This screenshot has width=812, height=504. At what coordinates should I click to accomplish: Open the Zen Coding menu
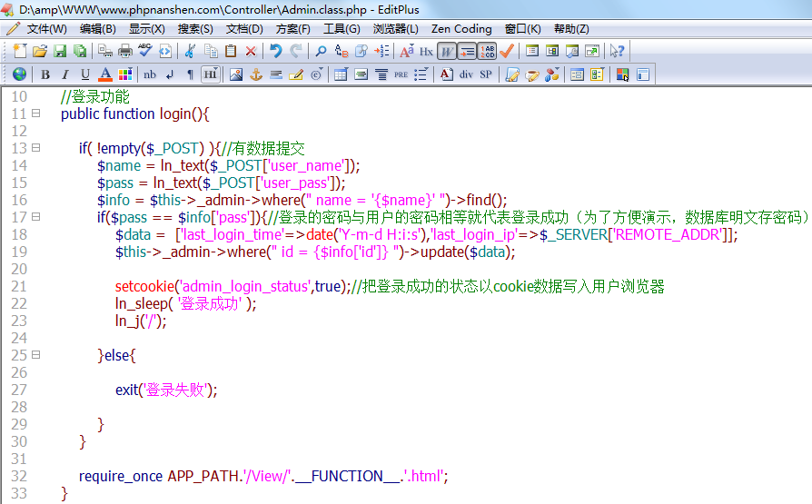coord(461,29)
